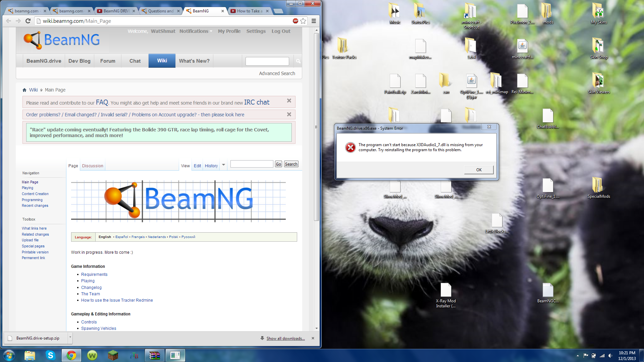644x362 pixels.
Task: Click the Chrome forward arrow
Action: [x=18, y=21]
